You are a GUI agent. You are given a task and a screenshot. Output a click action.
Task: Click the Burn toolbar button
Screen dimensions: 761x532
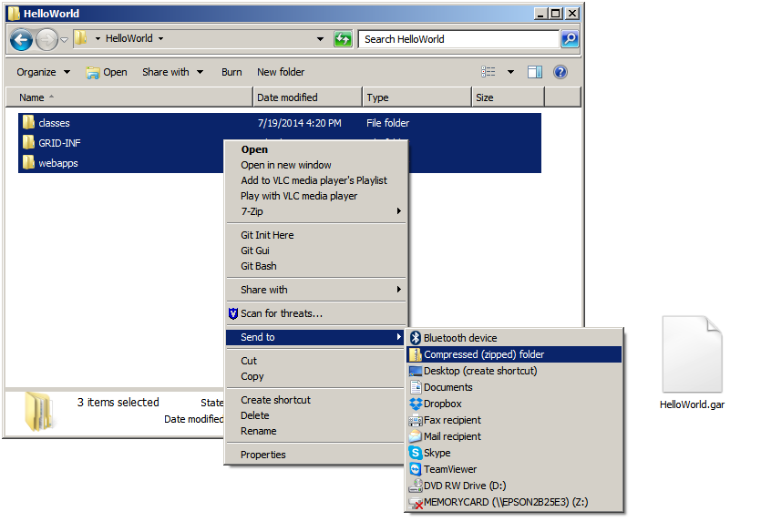[231, 72]
